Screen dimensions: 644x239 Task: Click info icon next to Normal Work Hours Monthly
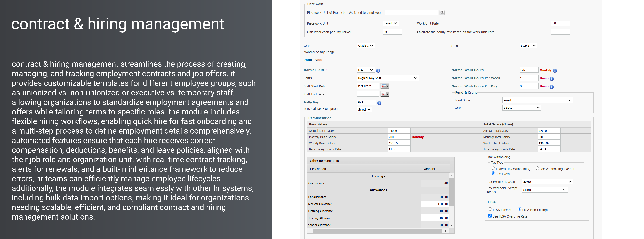(x=555, y=71)
